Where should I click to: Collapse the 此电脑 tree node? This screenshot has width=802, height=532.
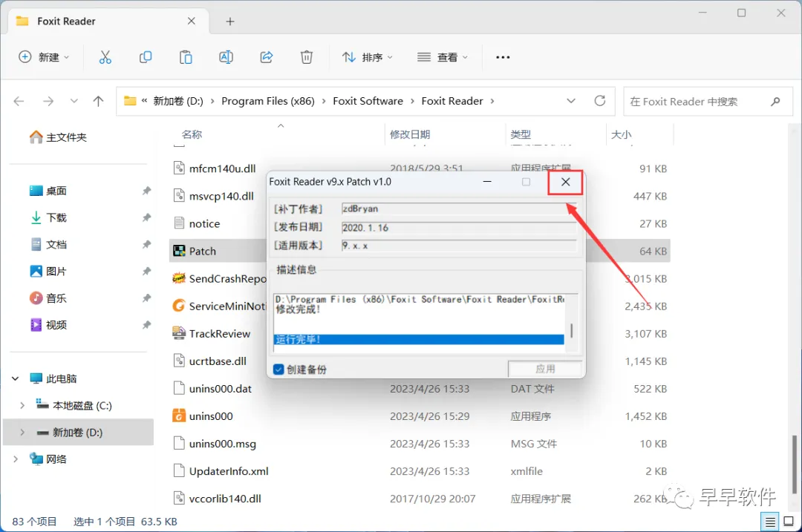click(16, 378)
